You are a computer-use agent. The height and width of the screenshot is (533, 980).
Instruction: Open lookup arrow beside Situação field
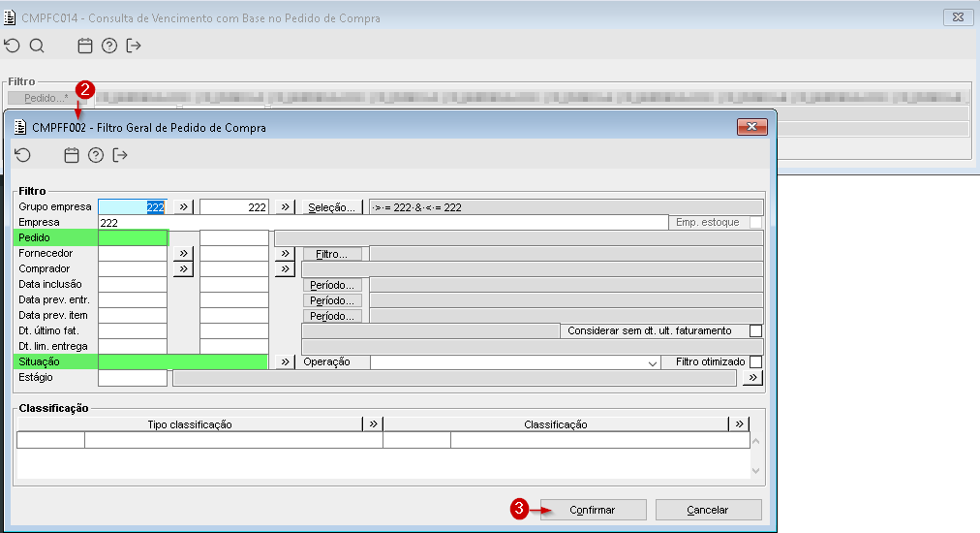(285, 362)
